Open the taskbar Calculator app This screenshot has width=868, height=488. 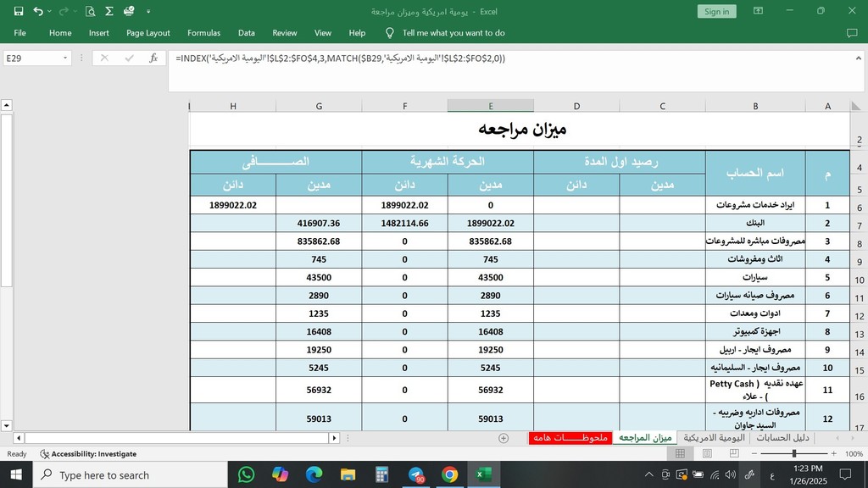(x=381, y=474)
